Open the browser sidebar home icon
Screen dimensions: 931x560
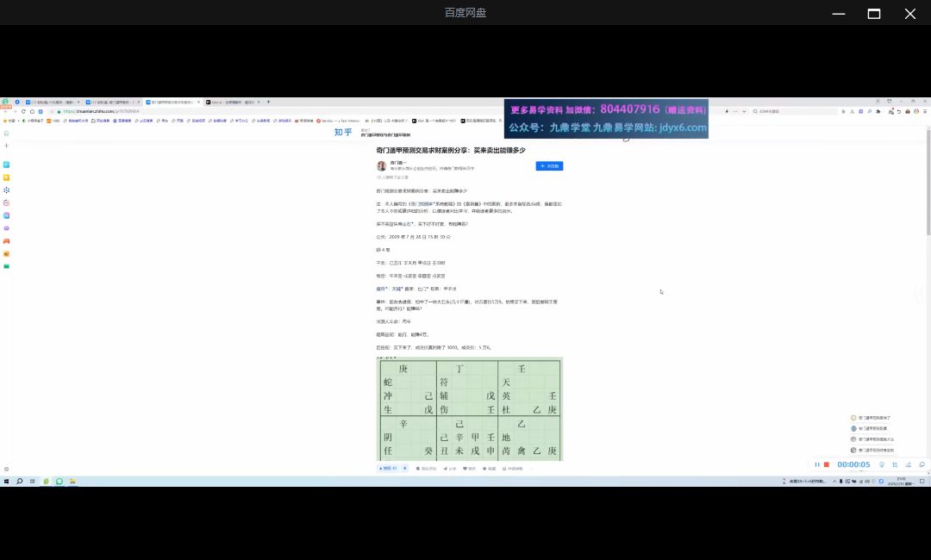[x=6, y=134]
